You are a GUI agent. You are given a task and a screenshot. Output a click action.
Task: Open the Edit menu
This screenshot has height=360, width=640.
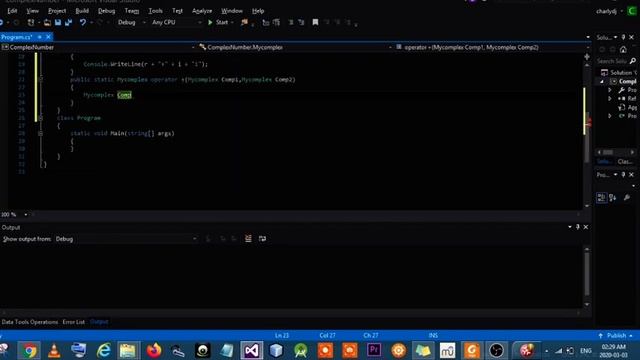[12, 11]
